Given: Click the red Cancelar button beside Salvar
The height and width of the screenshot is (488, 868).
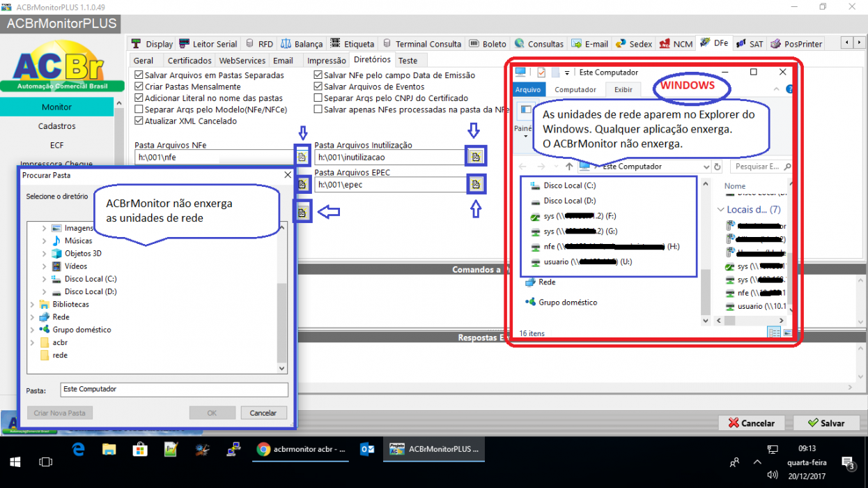Looking at the screenshot, I should coord(751,422).
